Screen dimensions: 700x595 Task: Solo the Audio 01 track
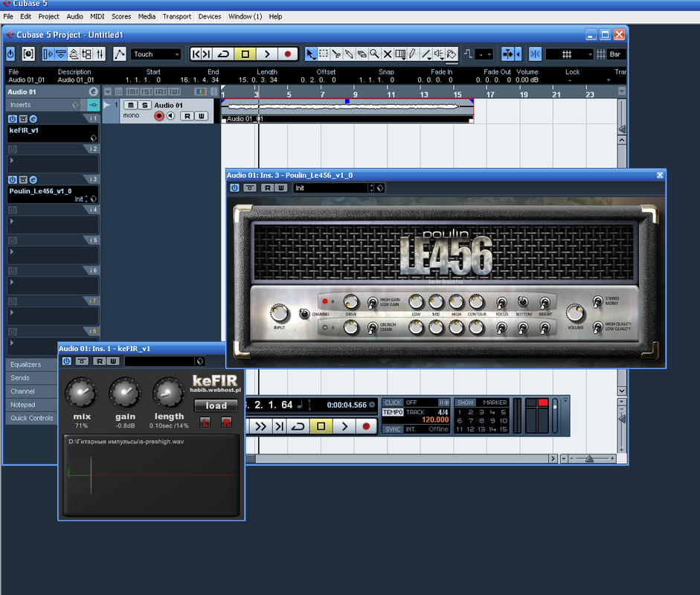(x=144, y=105)
